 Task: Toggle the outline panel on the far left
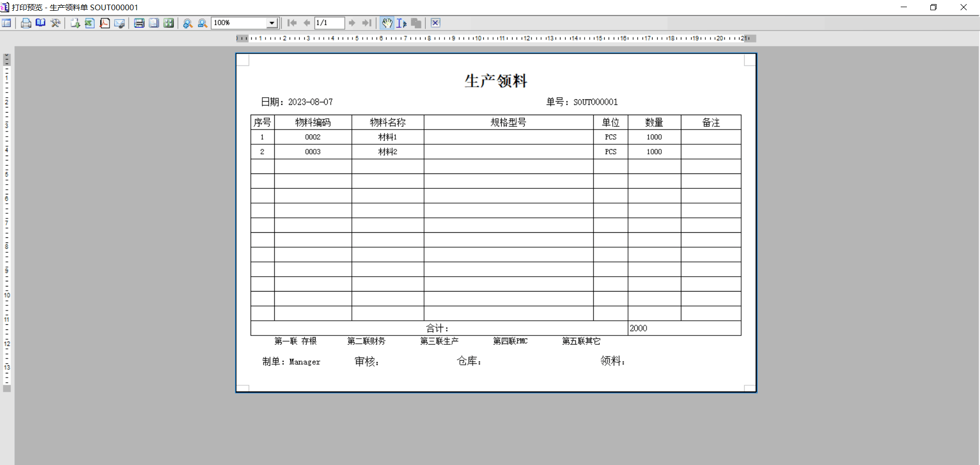[7, 23]
